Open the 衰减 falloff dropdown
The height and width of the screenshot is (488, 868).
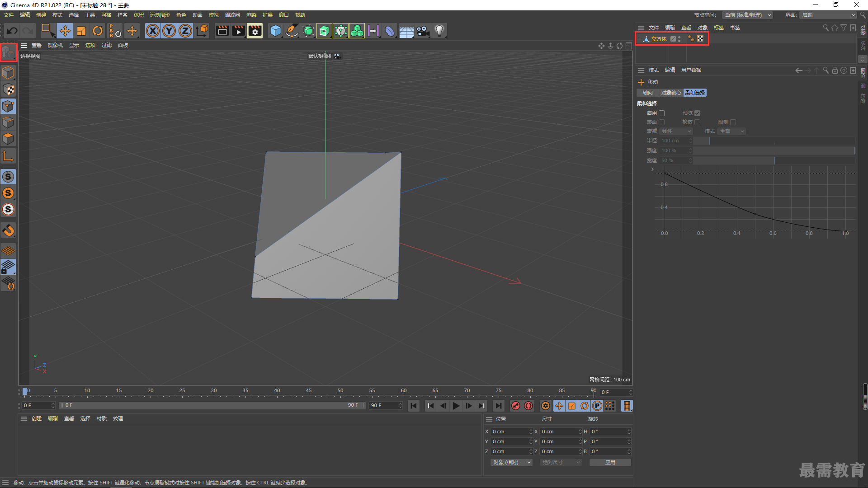676,131
